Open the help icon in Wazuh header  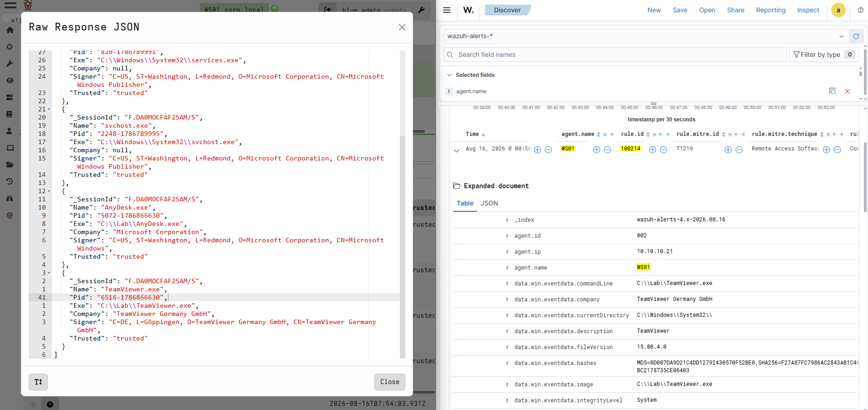tap(861, 10)
